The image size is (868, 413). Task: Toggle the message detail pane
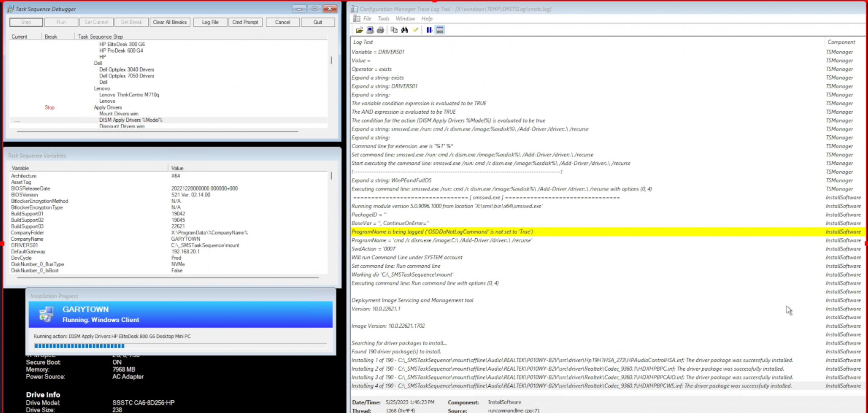click(440, 30)
